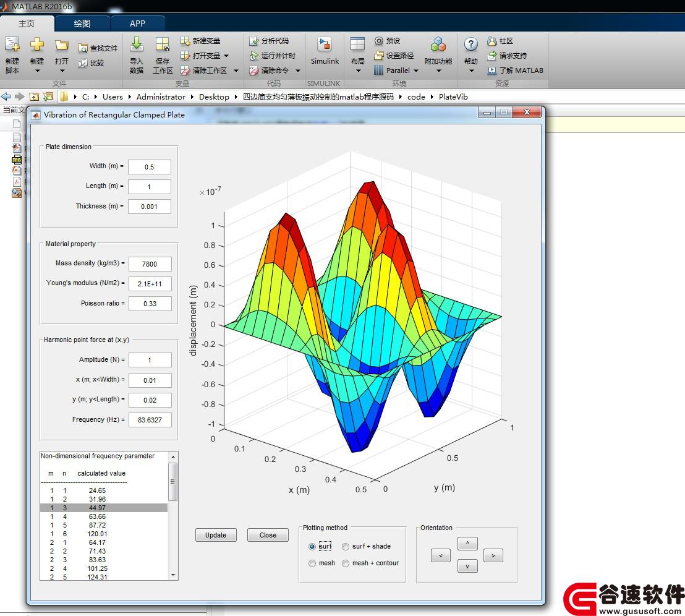Click Request Support (请求支持) icon
The width and height of the screenshot is (685, 616).
click(492, 56)
